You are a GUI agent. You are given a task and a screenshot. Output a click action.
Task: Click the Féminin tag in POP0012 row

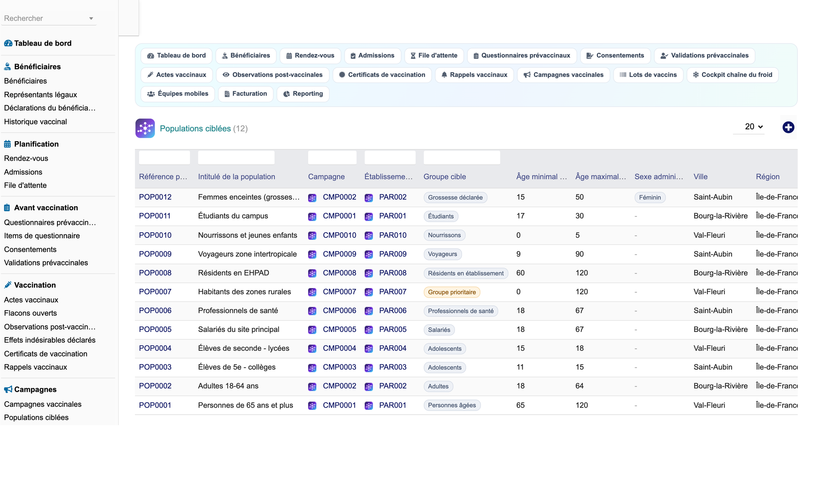coord(650,198)
